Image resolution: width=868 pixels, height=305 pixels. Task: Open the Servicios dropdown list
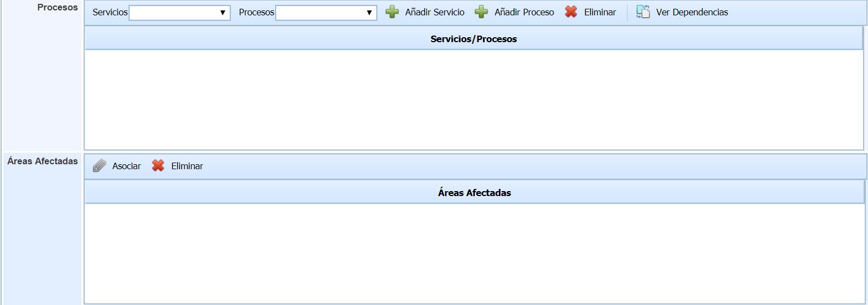(179, 13)
